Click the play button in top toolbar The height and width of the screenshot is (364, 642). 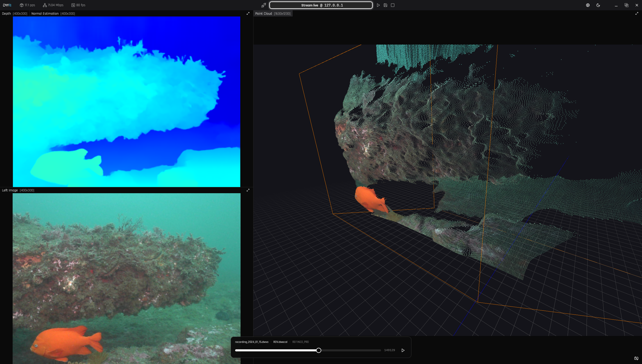pyautogui.click(x=378, y=5)
